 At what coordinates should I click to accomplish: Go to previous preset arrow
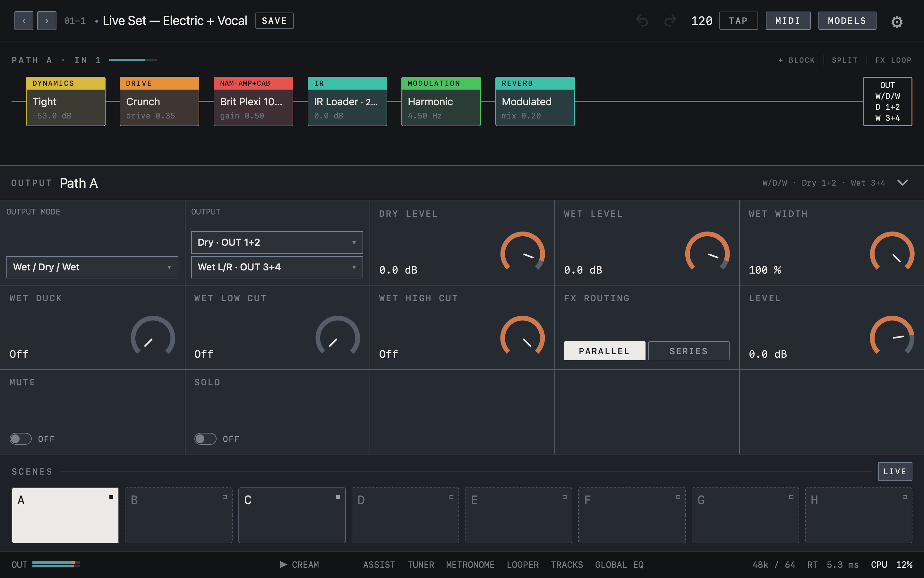[x=24, y=21]
